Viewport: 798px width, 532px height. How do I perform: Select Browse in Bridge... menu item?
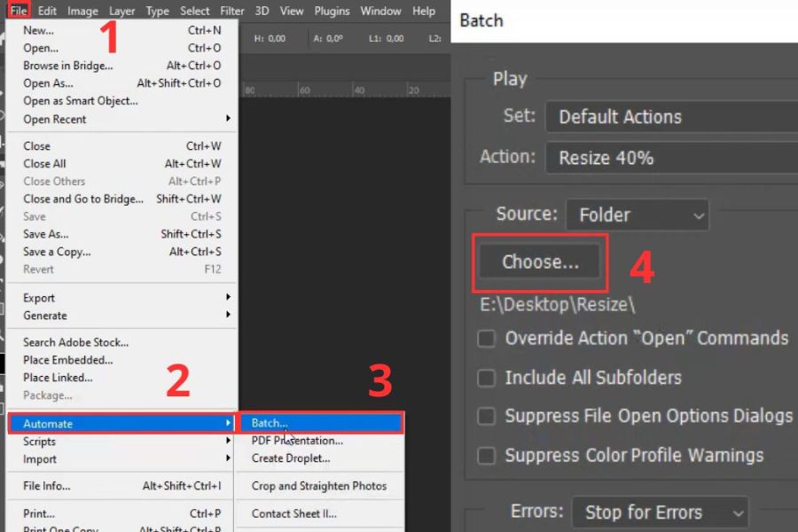pyautogui.click(x=67, y=66)
